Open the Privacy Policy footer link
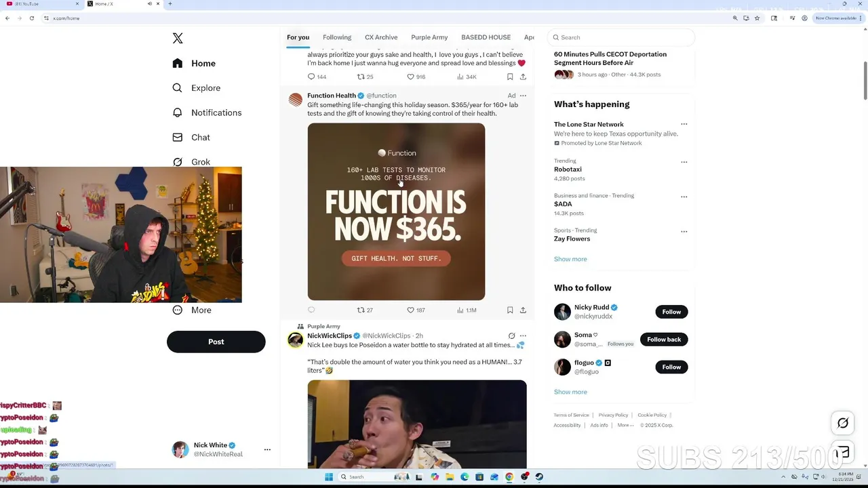 tap(613, 415)
